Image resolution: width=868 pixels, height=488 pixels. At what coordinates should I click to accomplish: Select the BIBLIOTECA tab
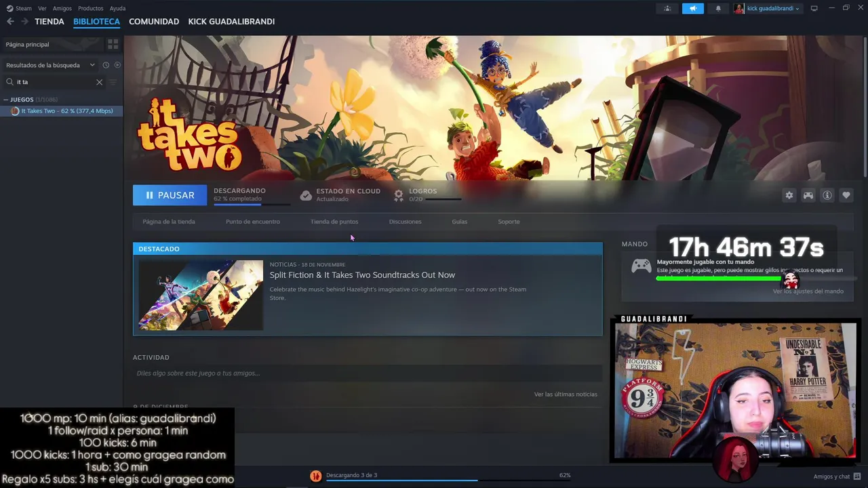(x=96, y=22)
